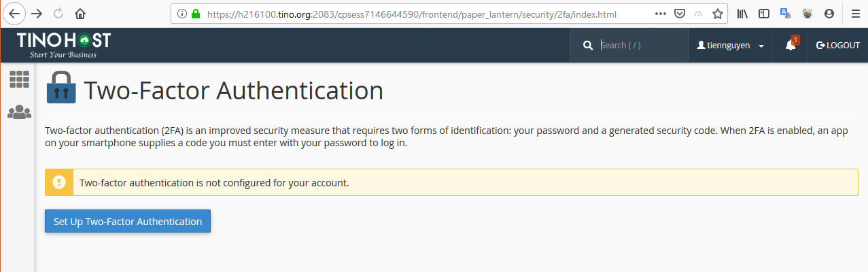868x272 pixels.
Task: Click the LOGOUT link in the header
Action: click(x=837, y=46)
